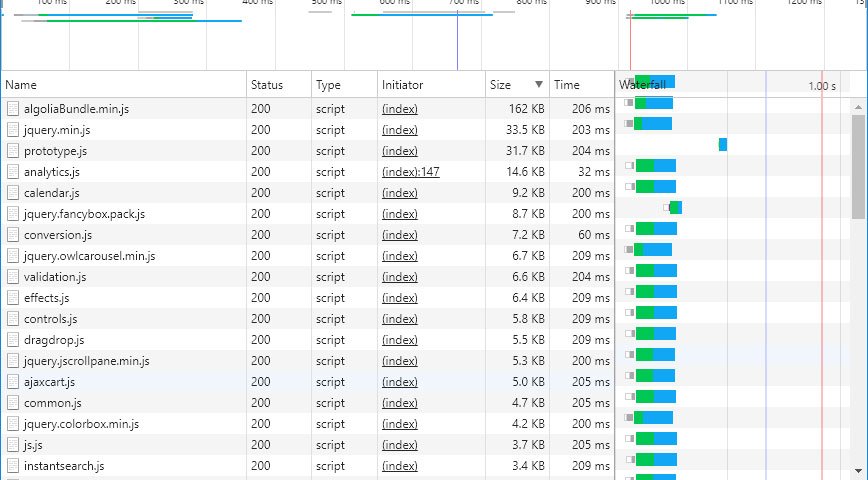
Task: Click the js.js file icon
Action: tap(13, 445)
